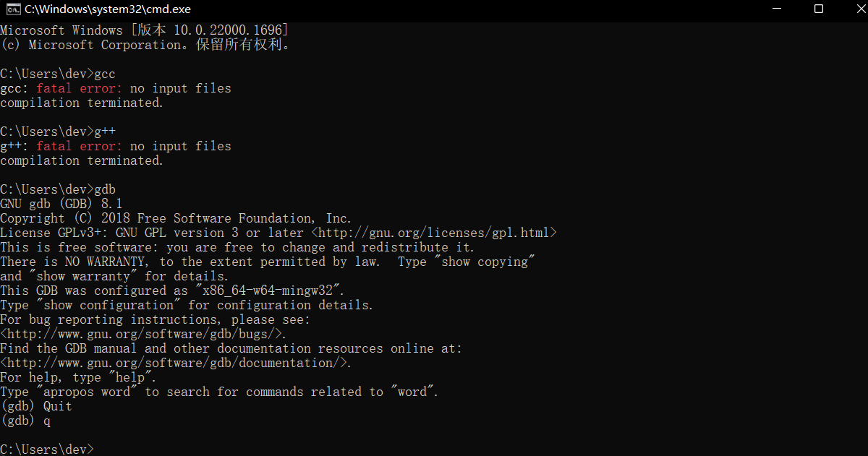
Task: Click the x86_64-w64-mingw32 configuration text
Action: coord(271,291)
